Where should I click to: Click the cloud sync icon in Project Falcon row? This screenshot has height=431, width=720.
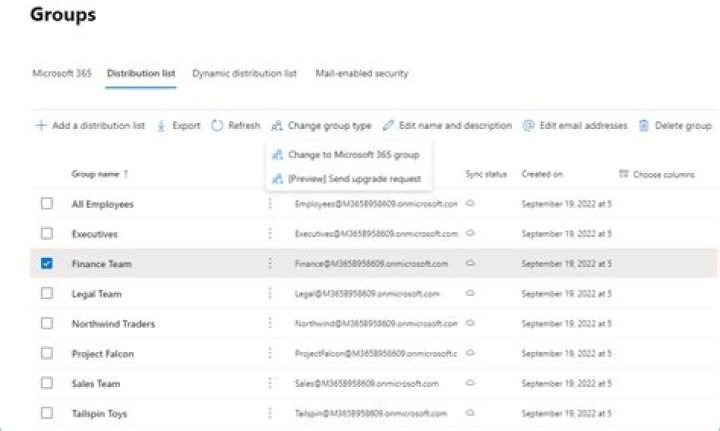(x=470, y=353)
